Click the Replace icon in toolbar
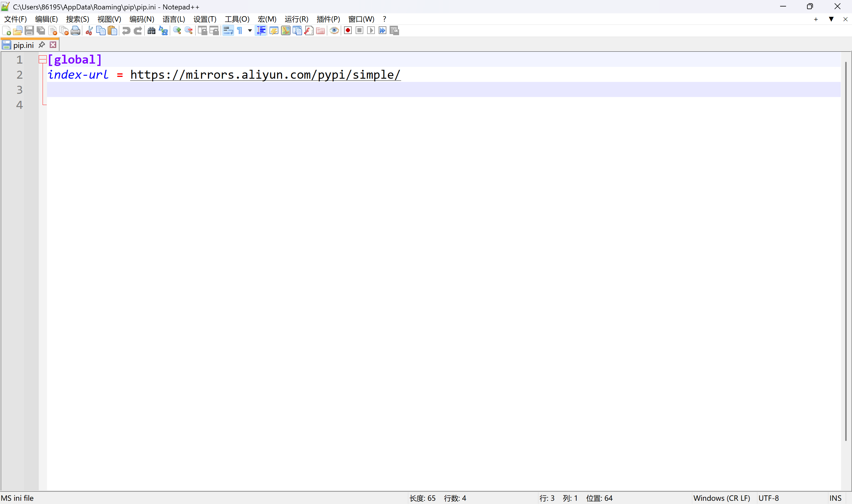Image resolution: width=852 pixels, height=504 pixels. [x=163, y=30]
